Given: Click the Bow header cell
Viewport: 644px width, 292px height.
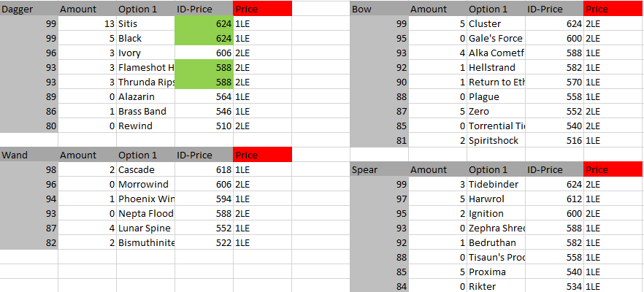Looking at the screenshot, I should (x=379, y=9).
